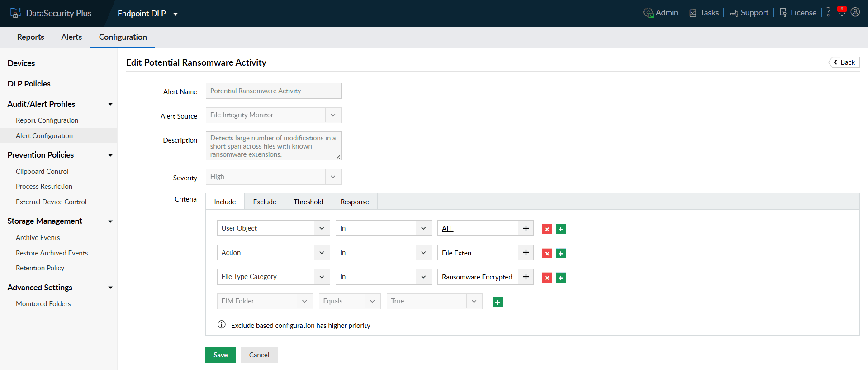Open the True value dropdown
This screenshot has width=868, height=370.
[434, 301]
